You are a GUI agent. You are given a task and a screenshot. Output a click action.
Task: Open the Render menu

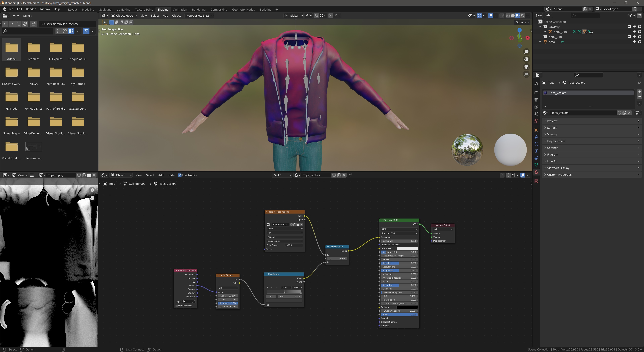pyautogui.click(x=31, y=9)
